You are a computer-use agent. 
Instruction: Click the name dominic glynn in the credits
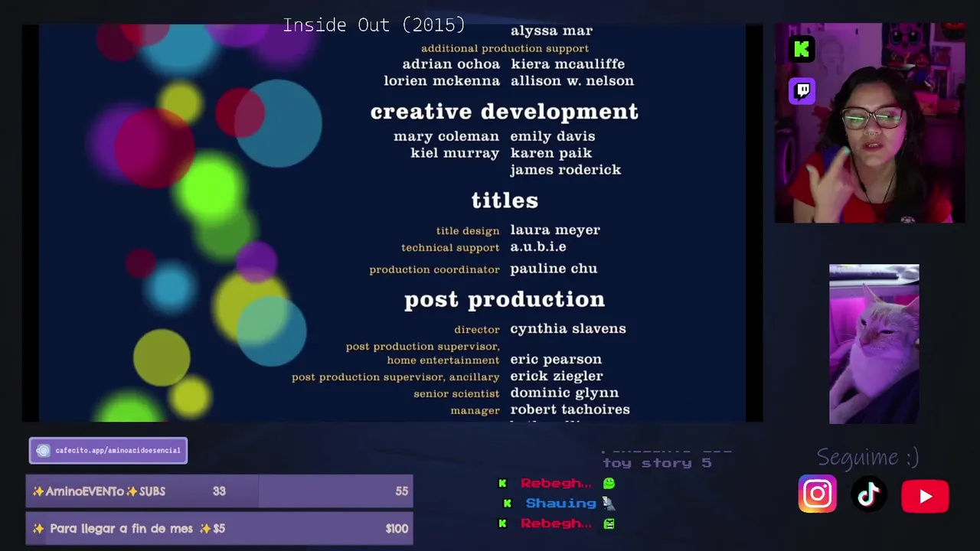click(x=564, y=393)
